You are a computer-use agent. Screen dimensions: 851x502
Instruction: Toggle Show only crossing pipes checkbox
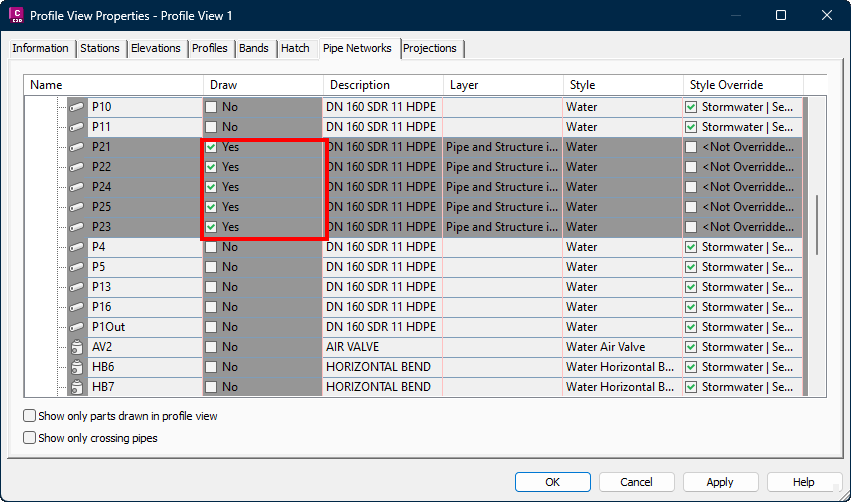pos(29,437)
